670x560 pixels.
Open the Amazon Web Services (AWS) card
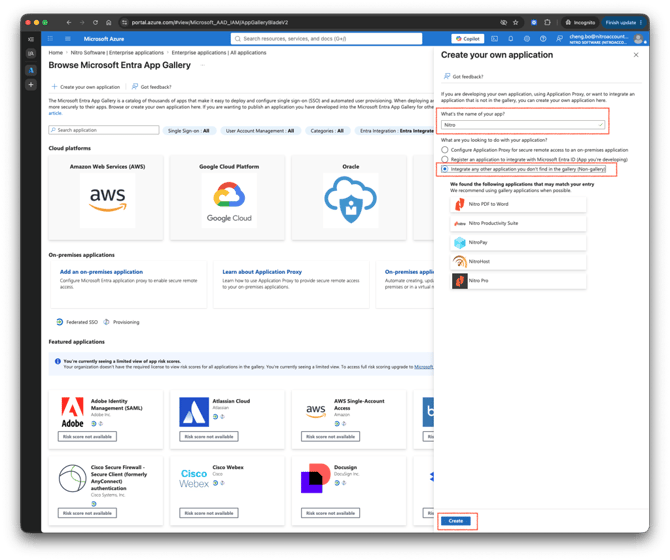pyautogui.click(x=106, y=197)
